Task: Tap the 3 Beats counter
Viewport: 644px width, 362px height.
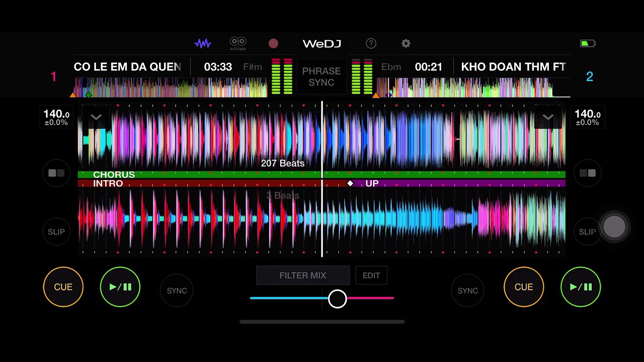Action: [283, 196]
